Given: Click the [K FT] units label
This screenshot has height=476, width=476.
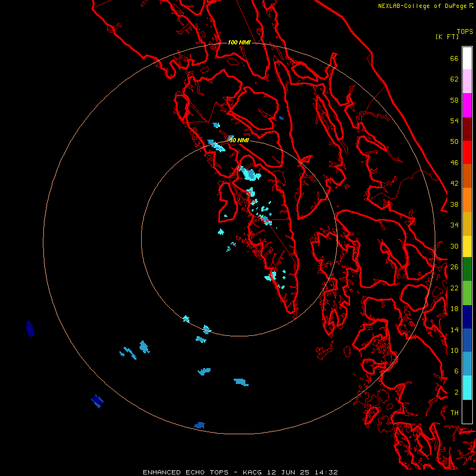Looking at the screenshot, I should click(447, 36).
